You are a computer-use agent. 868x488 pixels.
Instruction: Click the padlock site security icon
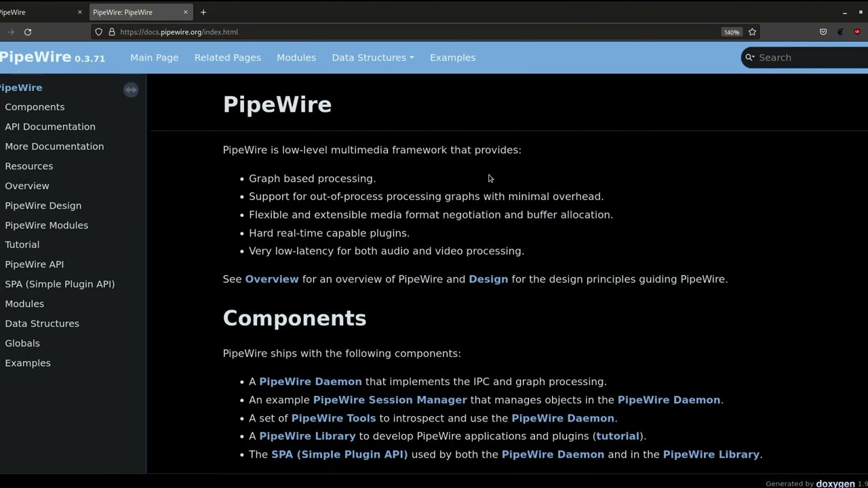(112, 32)
